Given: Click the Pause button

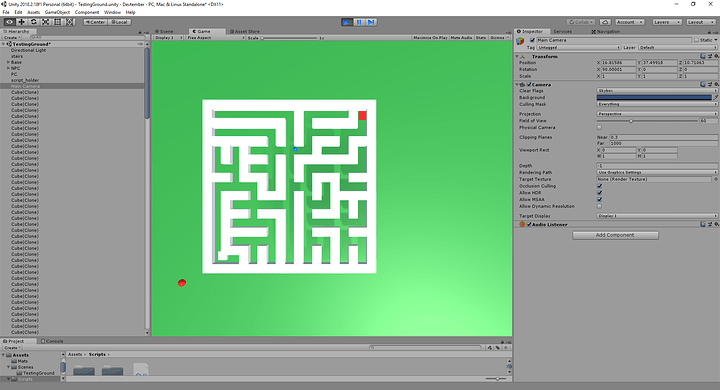Looking at the screenshot, I should tap(359, 22).
